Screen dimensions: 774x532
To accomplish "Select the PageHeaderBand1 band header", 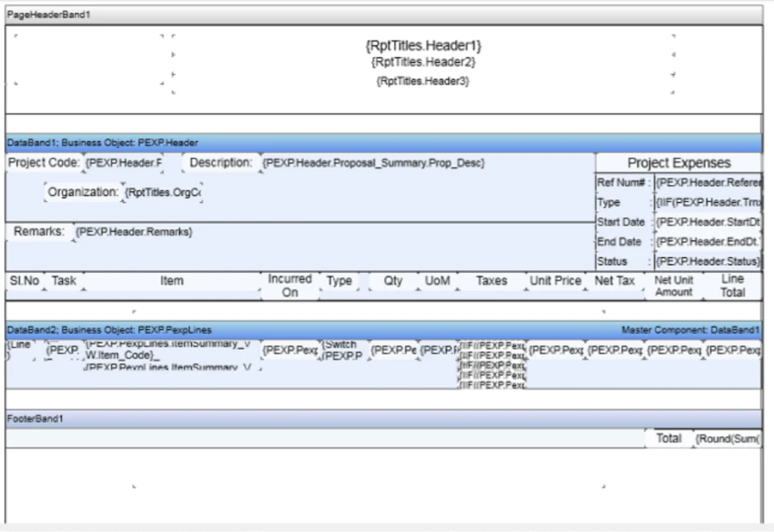I will coord(384,15).
